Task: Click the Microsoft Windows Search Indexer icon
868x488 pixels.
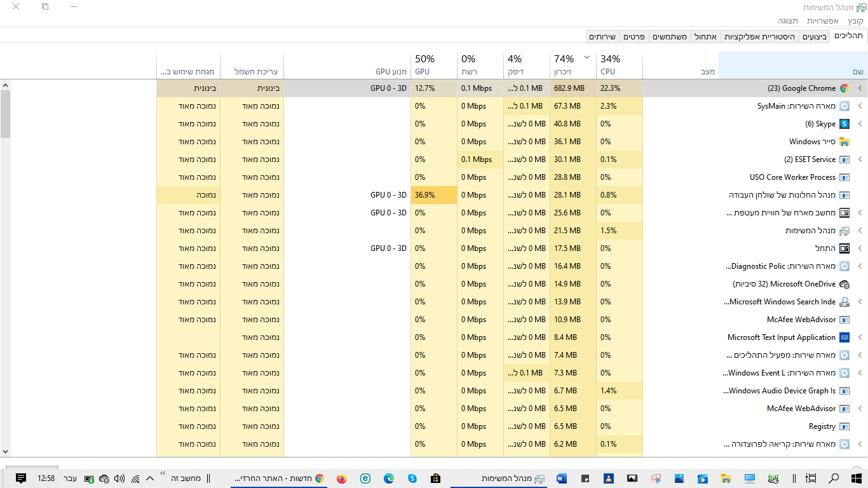Action: [844, 302]
